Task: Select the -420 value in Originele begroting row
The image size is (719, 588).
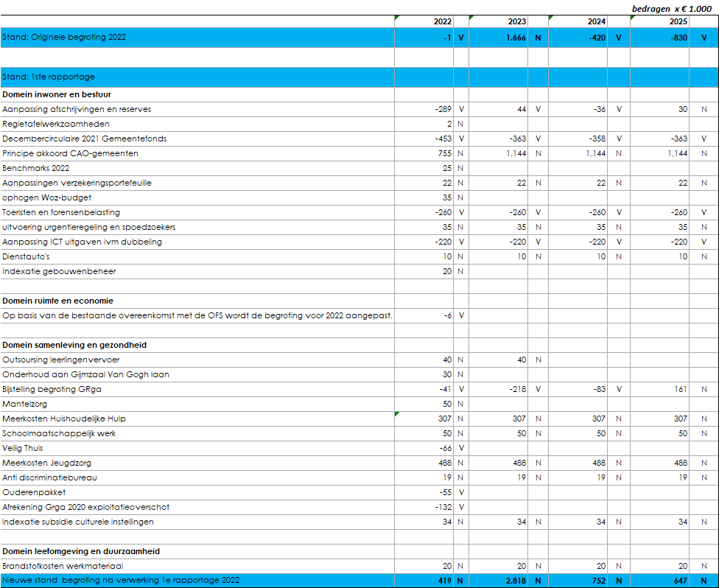Action: (x=597, y=38)
